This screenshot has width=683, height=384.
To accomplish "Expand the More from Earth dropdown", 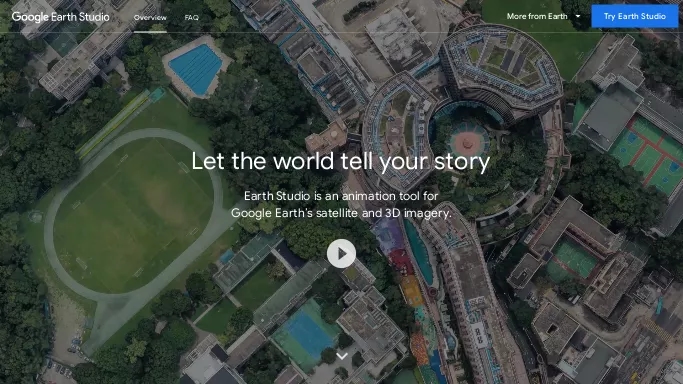I will (543, 17).
